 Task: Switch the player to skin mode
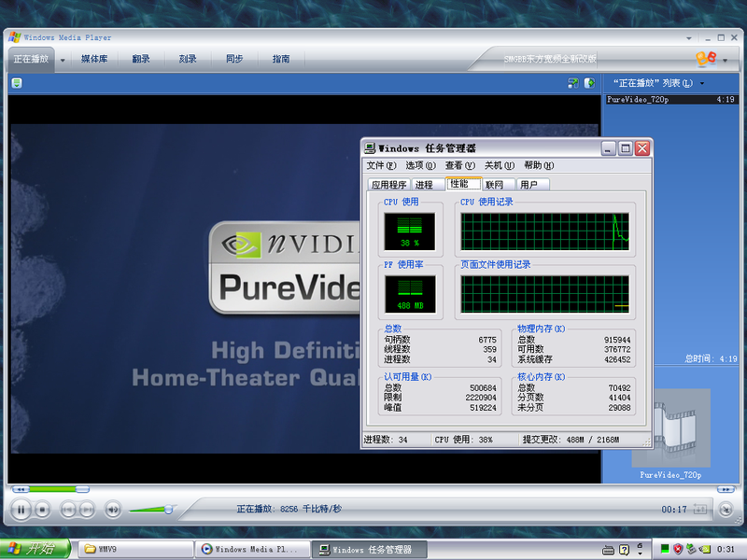(x=726, y=510)
